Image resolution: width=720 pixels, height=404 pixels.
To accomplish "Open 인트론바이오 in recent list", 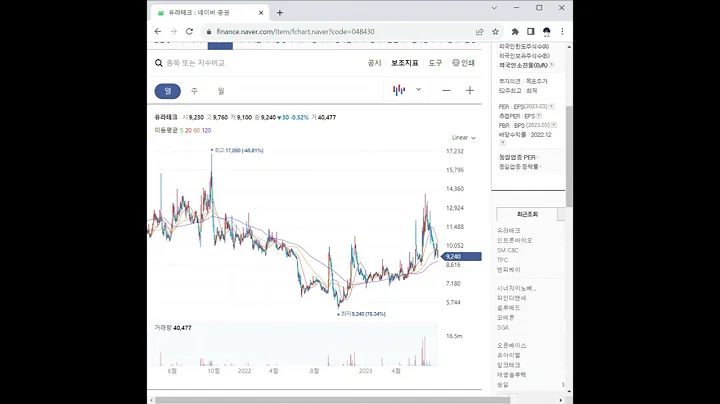I will coord(514,241).
